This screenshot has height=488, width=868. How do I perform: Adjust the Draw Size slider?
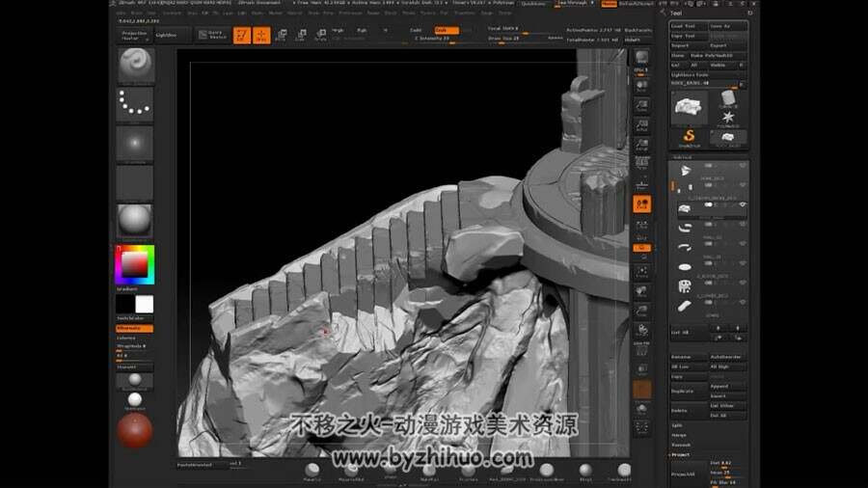tap(515, 39)
